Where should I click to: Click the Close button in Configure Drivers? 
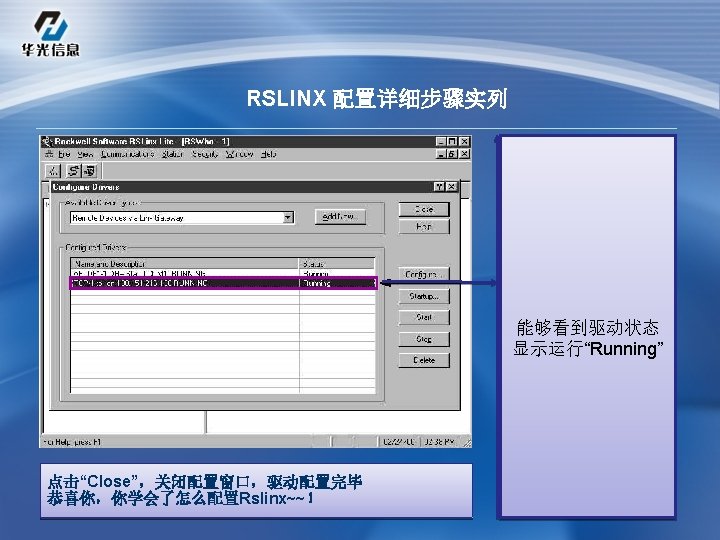point(424,209)
